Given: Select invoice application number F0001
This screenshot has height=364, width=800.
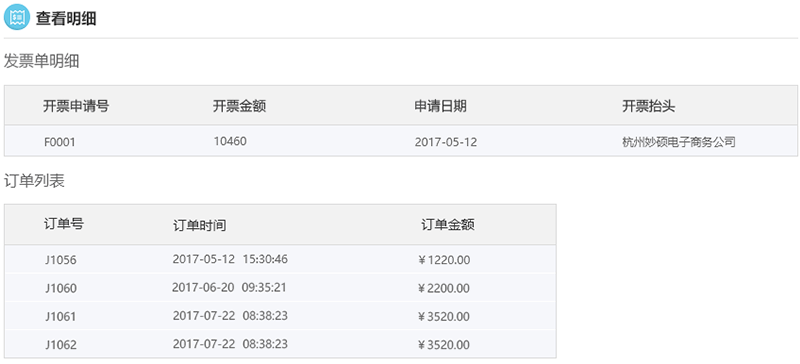Looking at the screenshot, I should click(60, 142).
